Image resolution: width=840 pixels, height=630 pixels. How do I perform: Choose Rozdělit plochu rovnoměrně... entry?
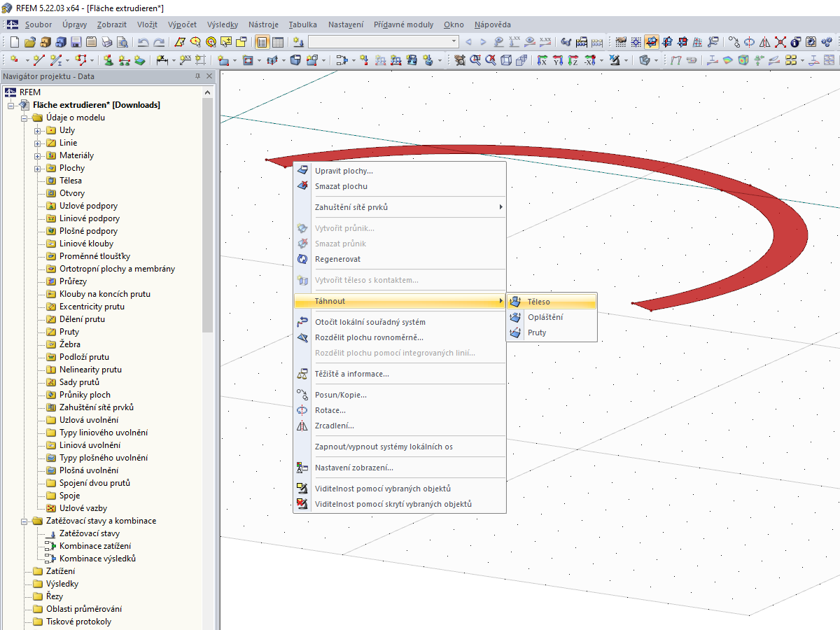pyautogui.click(x=399, y=337)
